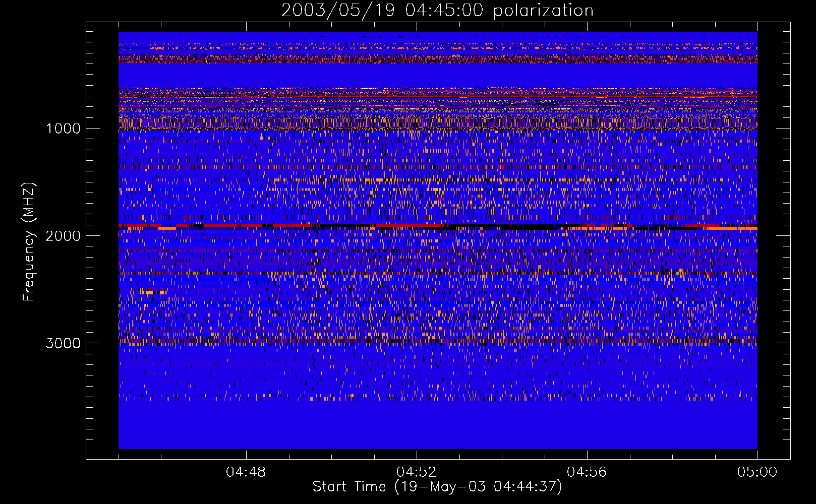Image resolution: width=816 pixels, height=504 pixels.
Task: Click the plot title '2003/05/19 04:45:00 polarization'
Action: point(437,10)
